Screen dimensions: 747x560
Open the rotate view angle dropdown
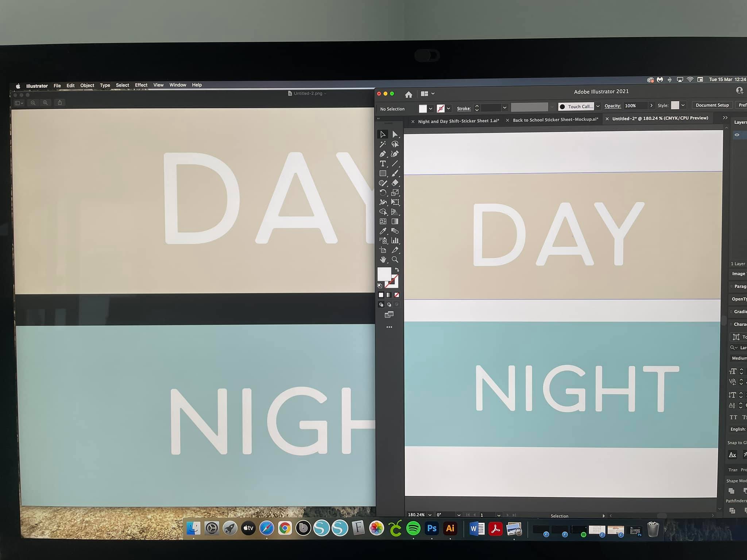[x=458, y=515]
